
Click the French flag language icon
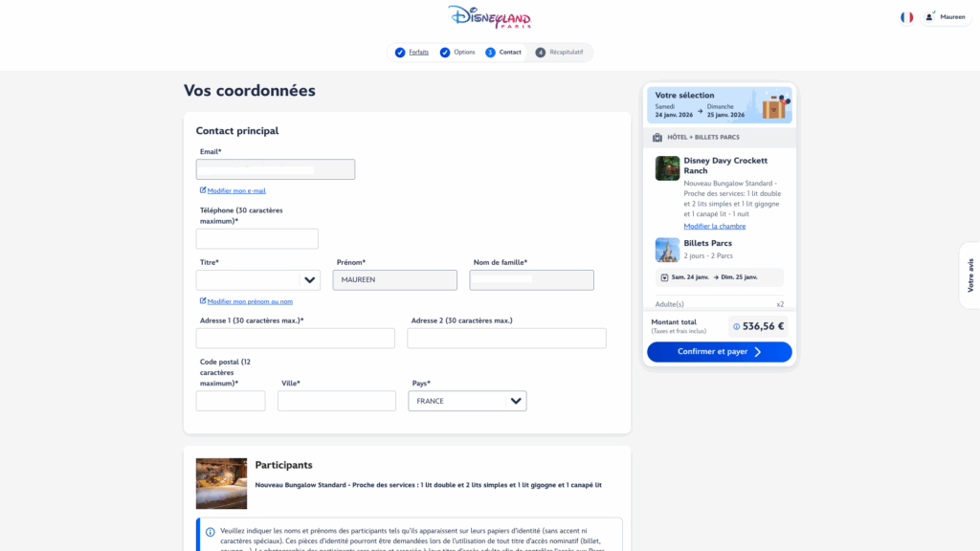906,17
